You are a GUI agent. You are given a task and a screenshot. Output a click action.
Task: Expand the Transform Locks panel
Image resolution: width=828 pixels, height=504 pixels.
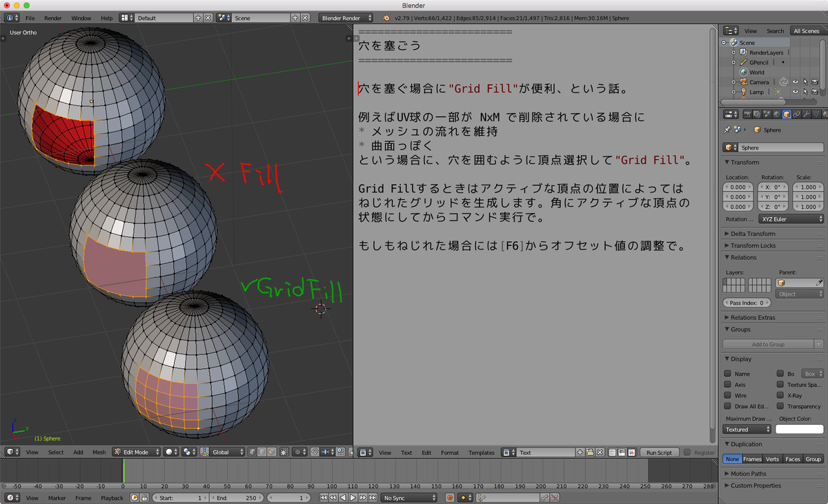coord(753,245)
